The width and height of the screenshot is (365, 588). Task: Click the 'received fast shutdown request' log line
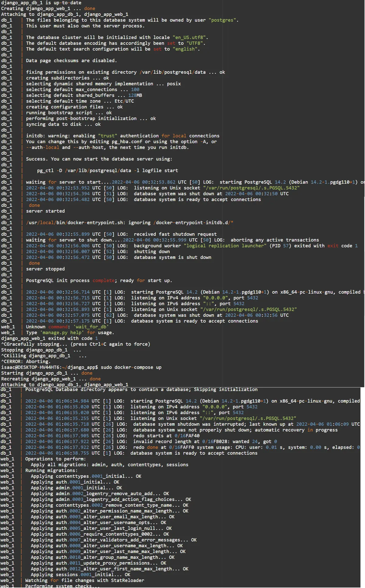point(121,234)
